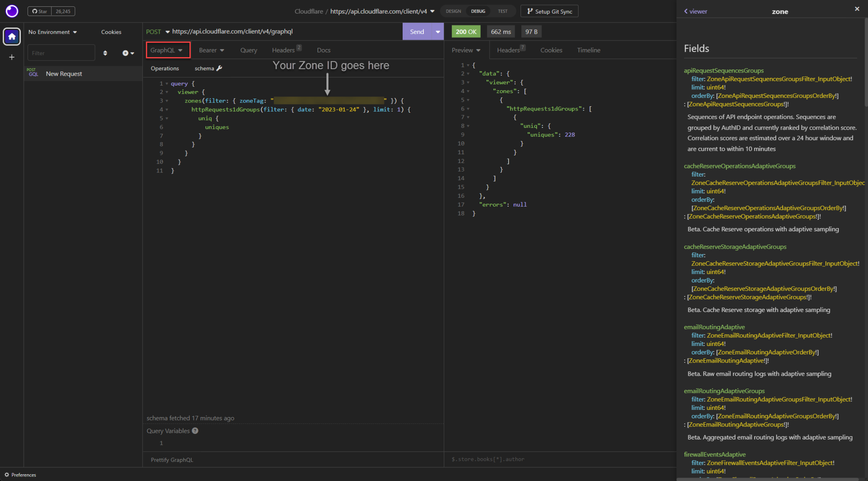Open Preferences via the gear icon
This screenshot has width=868, height=481.
click(x=6, y=475)
